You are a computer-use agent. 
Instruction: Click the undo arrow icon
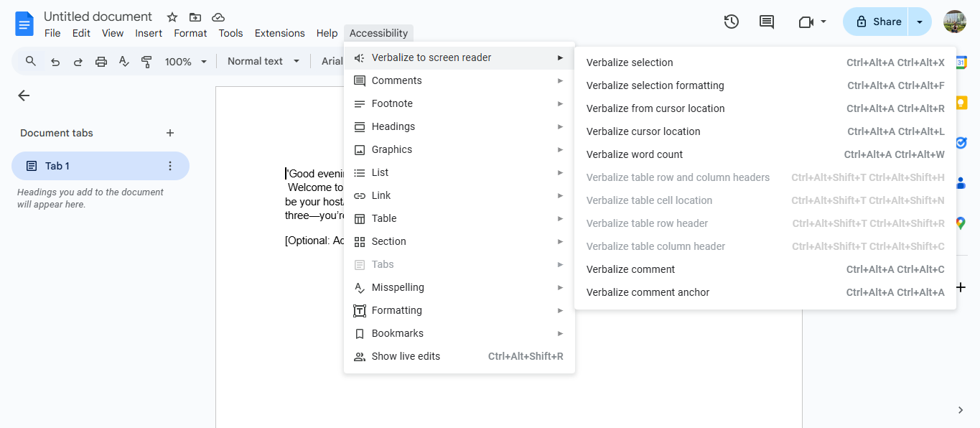[55, 62]
